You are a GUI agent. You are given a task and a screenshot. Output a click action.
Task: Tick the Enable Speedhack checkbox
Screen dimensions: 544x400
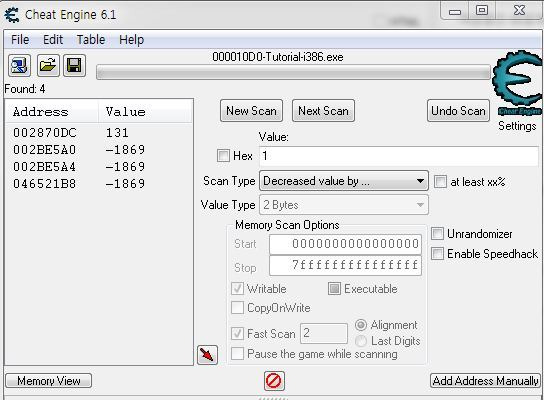[437, 254]
